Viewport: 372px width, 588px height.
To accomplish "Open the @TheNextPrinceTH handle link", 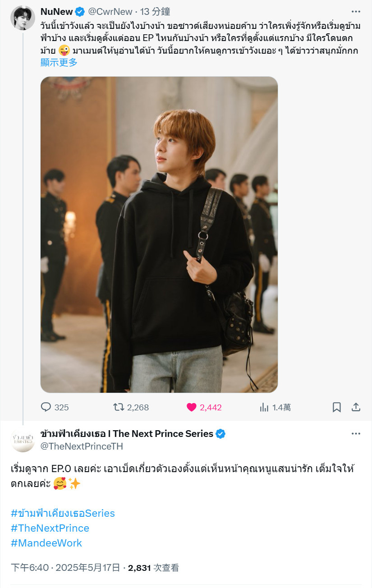I will click(82, 446).
